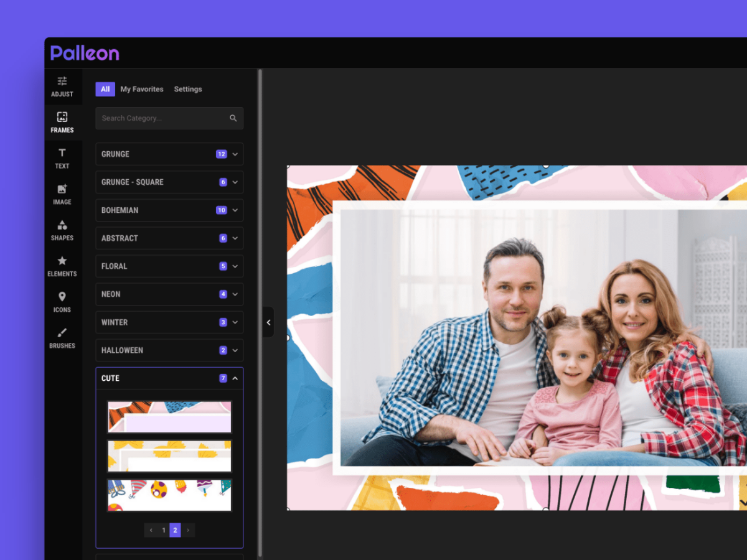
Task: Select the Brushes tool
Action: click(62, 338)
